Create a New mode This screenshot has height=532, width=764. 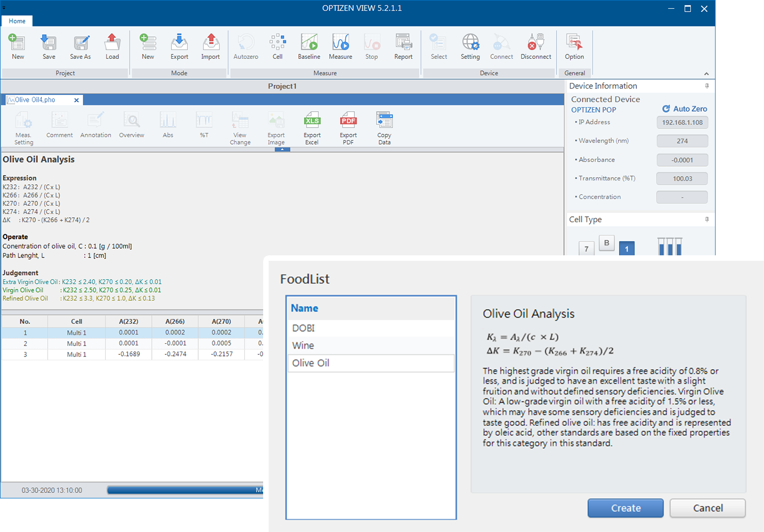pyautogui.click(x=148, y=47)
